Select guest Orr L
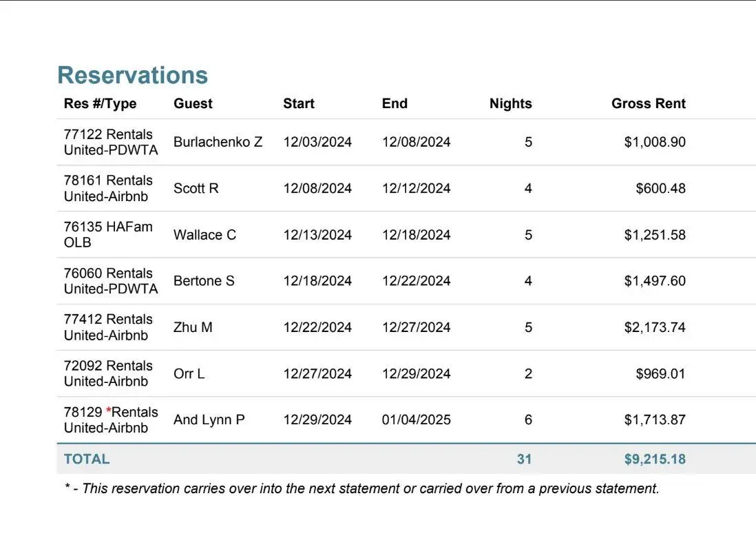Viewport: 756px width, 560px height. coord(189,374)
